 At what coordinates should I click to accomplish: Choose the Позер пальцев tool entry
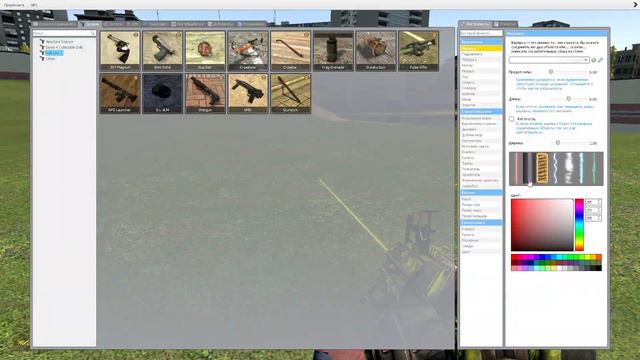(481, 216)
